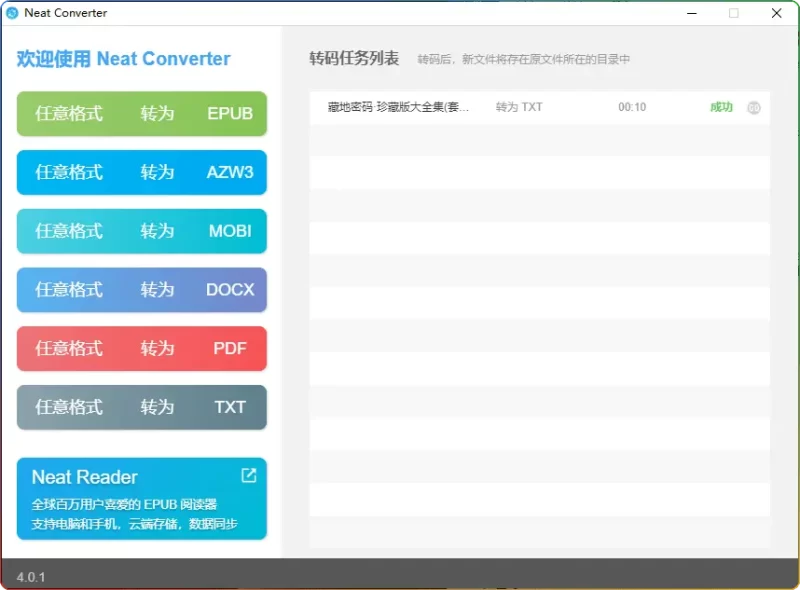Image resolution: width=800 pixels, height=590 pixels.
Task: Click the Neat Converter logo icon
Action: coord(12,13)
